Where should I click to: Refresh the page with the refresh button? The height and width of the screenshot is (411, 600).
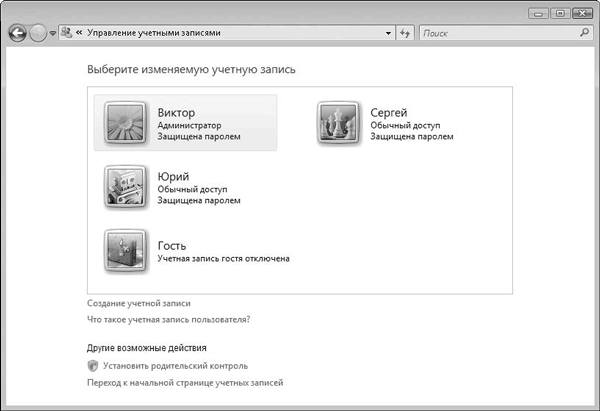(405, 33)
